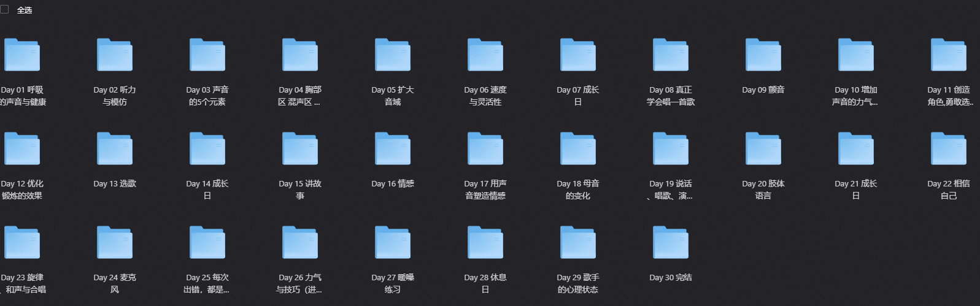
Task: Open the Day 13 选歌 folder icon
Action: click(115, 148)
